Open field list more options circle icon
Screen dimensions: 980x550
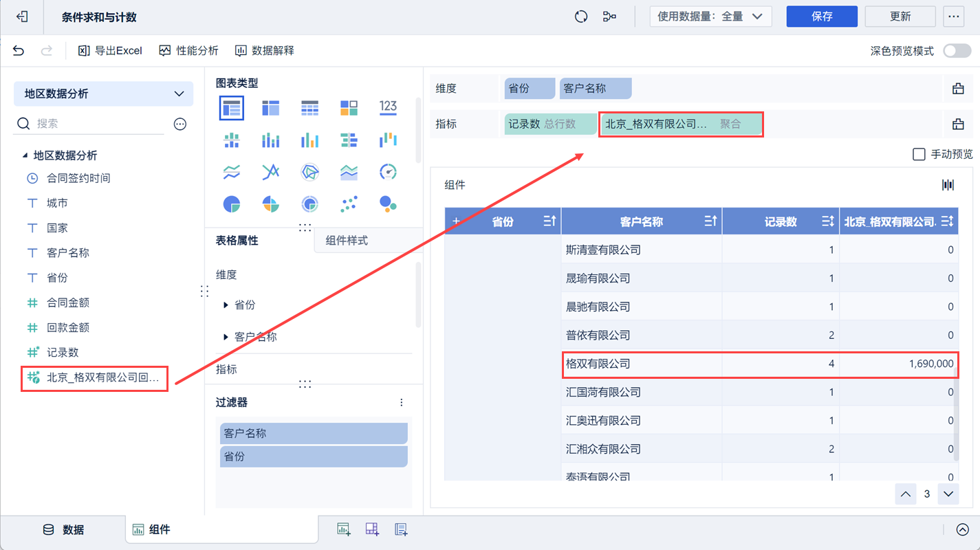(180, 124)
